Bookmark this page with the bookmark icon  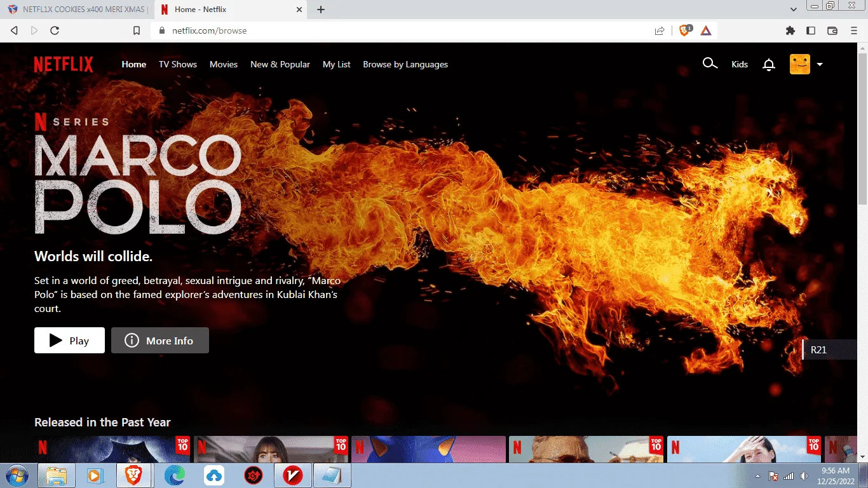pos(137,30)
